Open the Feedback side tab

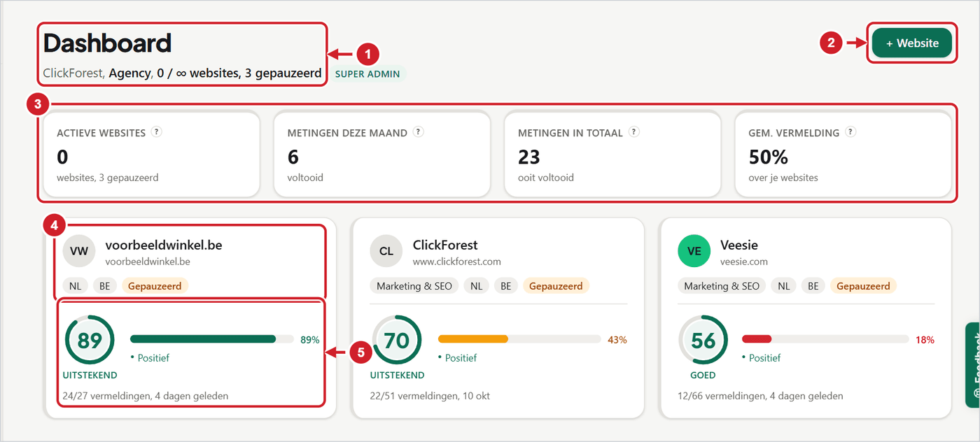coord(972,364)
